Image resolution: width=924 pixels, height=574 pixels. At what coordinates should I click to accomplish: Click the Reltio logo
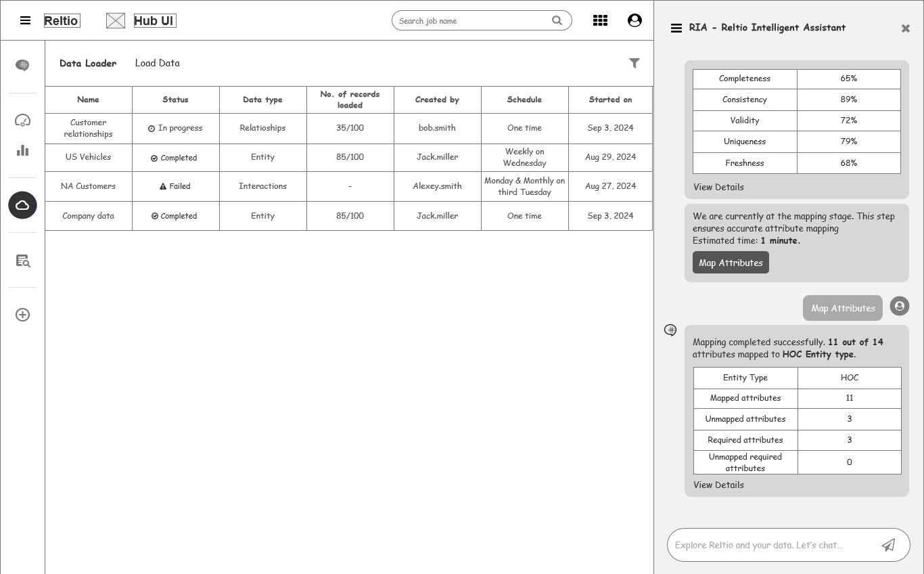tap(62, 21)
